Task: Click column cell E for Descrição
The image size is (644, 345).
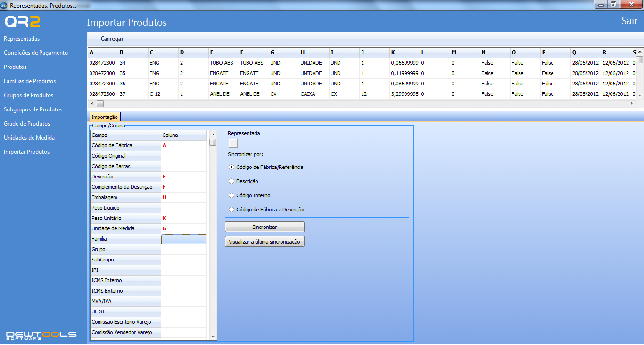Action: coord(184,177)
